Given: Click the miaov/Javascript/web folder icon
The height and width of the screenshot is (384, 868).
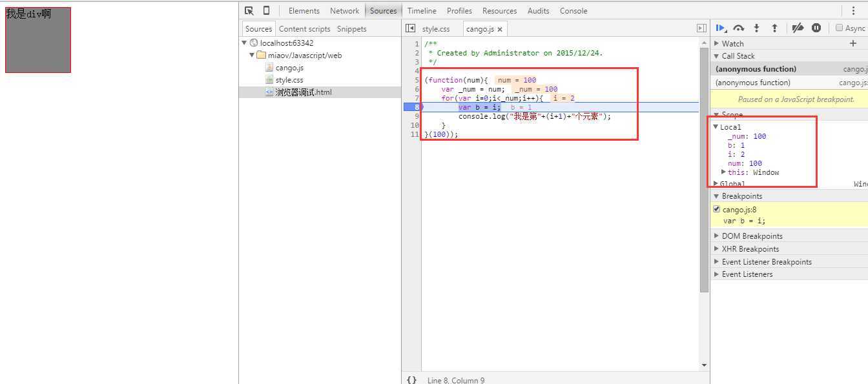Looking at the screenshot, I should click(262, 56).
